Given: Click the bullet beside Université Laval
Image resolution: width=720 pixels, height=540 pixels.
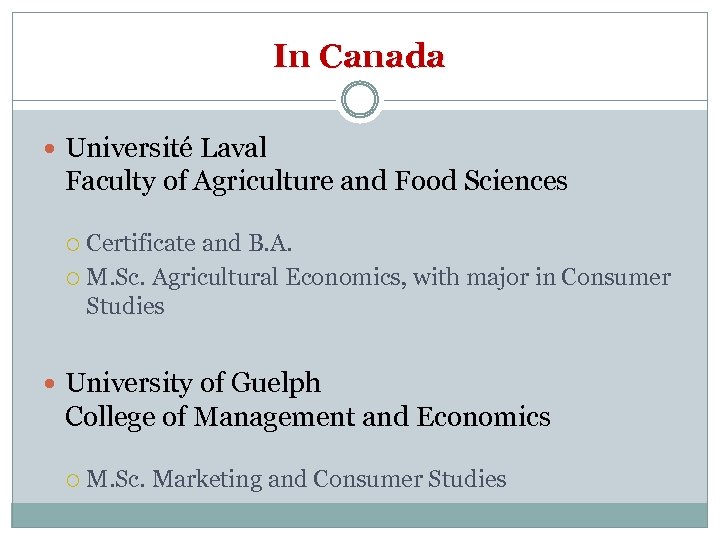Looking at the screenshot, I should [52, 149].
